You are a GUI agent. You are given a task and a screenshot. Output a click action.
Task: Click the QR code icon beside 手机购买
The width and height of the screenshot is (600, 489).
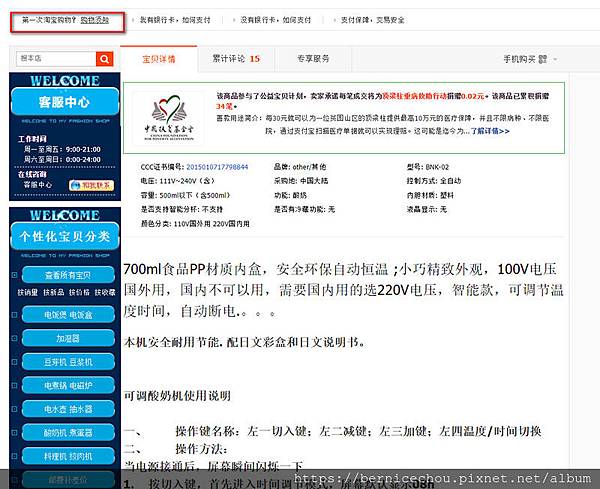[543, 59]
